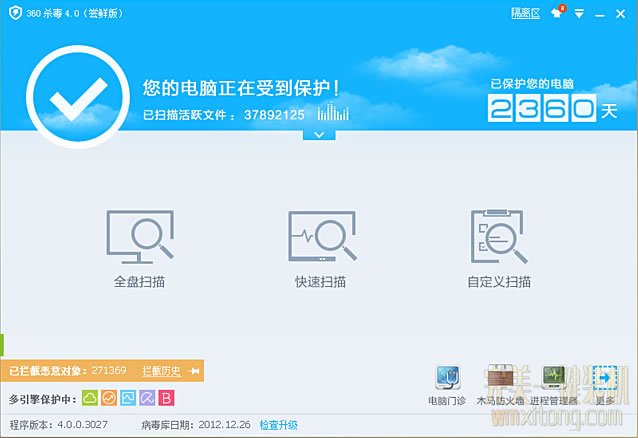This screenshot has height=438, width=638.
Task: Toggle the blue QVM engine icon
Action: [x=128, y=398]
